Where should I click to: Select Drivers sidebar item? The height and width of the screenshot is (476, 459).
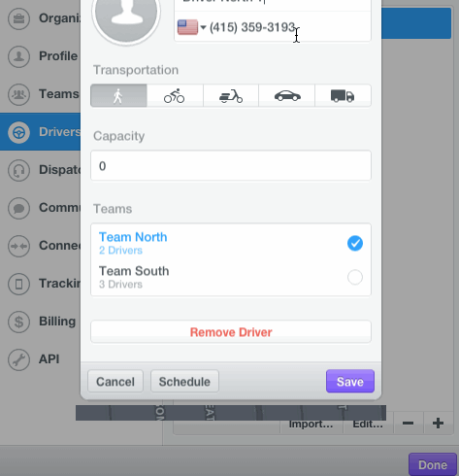point(40,132)
